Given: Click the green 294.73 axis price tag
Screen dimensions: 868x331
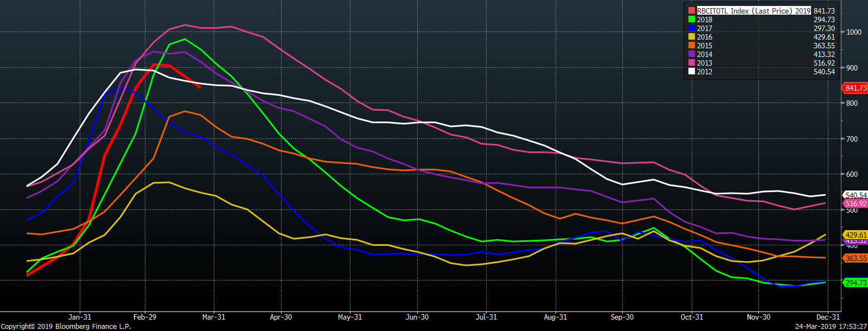Looking at the screenshot, I should tap(856, 283).
